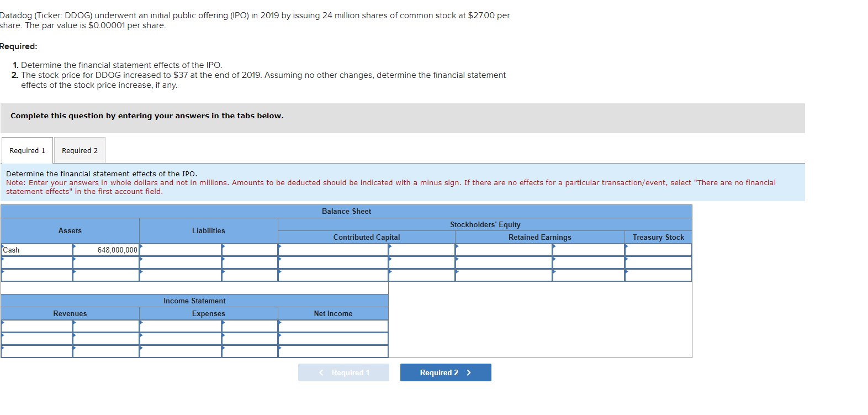
Task: Open second-row Assets account dropdown
Action: (37, 262)
